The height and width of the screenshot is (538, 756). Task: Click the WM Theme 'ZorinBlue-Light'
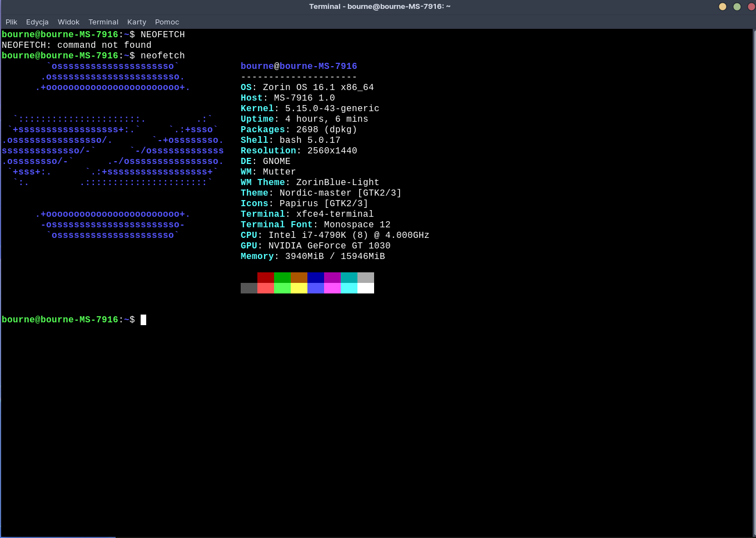(338, 182)
